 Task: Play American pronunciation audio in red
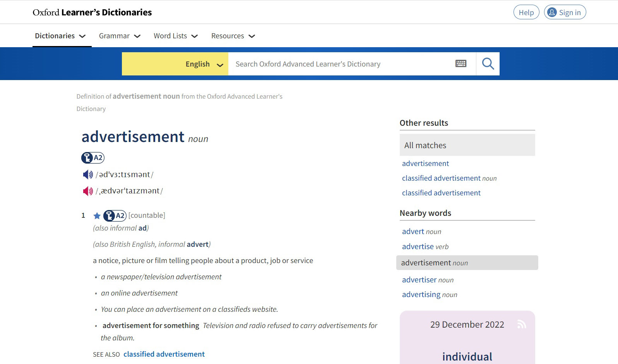(x=88, y=191)
